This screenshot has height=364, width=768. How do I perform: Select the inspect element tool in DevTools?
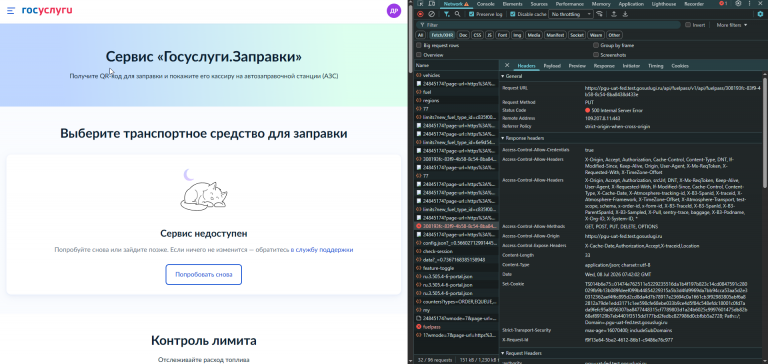tap(420, 4)
